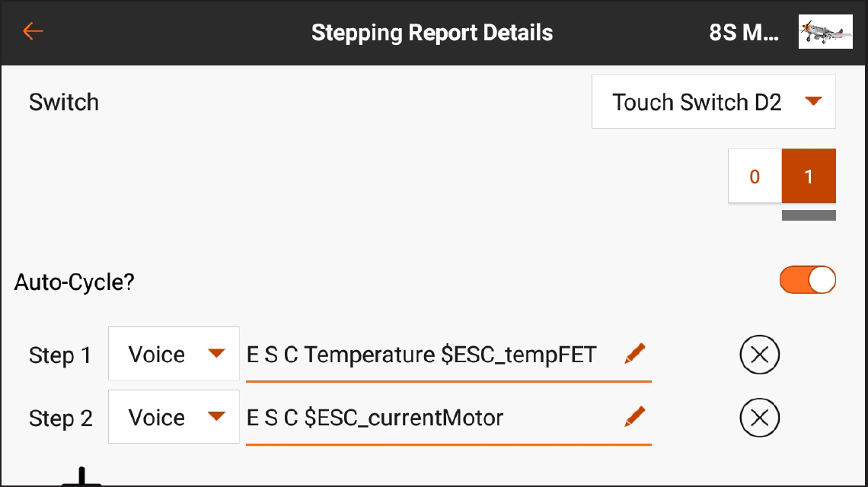Enable the Auto-Cycle toggle
This screenshot has width=868, height=487.
(x=808, y=280)
